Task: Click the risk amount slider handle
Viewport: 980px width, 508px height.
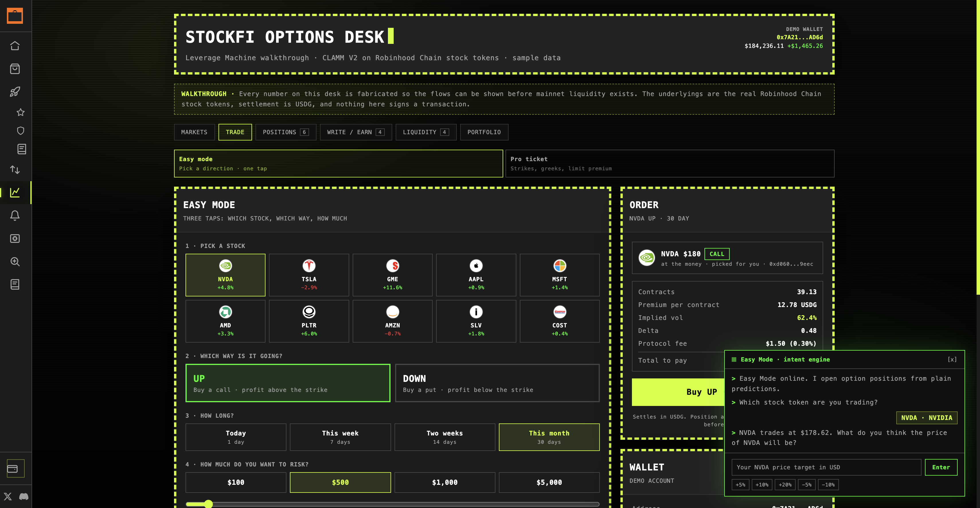Action: pyautogui.click(x=208, y=504)
